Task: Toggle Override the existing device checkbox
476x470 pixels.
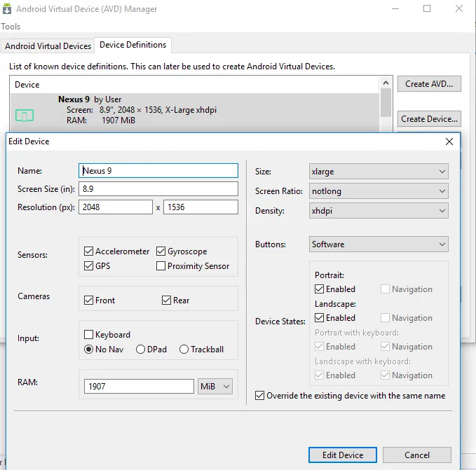Action: pos(259,396)
